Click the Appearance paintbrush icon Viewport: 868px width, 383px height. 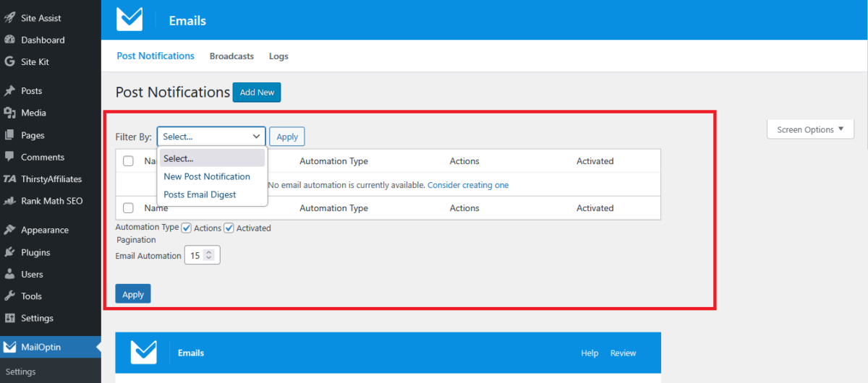point(9,230)
